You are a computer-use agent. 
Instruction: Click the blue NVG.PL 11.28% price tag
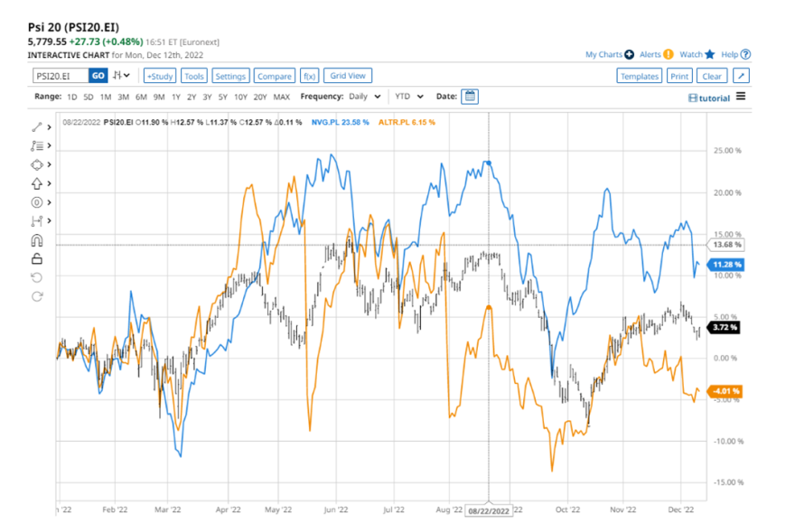click(x=725, y=265)
